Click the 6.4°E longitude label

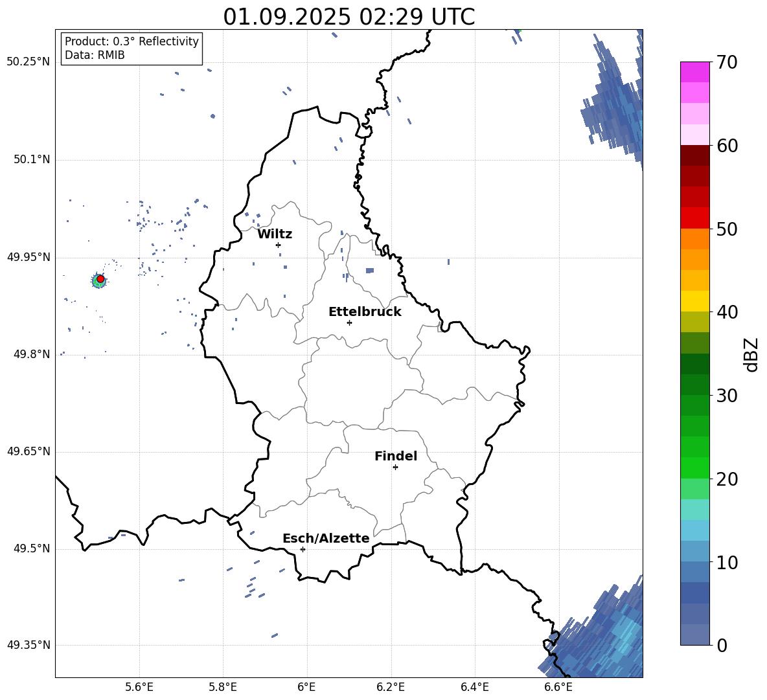pyautogui.click(x=474, y=687)
